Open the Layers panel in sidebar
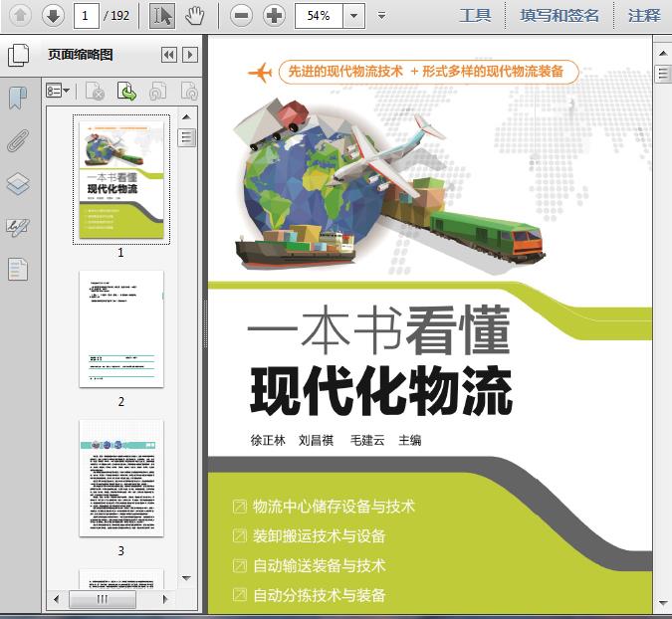Image resolution: width=672 pixels, height=619 pixels. coord(18,183)
